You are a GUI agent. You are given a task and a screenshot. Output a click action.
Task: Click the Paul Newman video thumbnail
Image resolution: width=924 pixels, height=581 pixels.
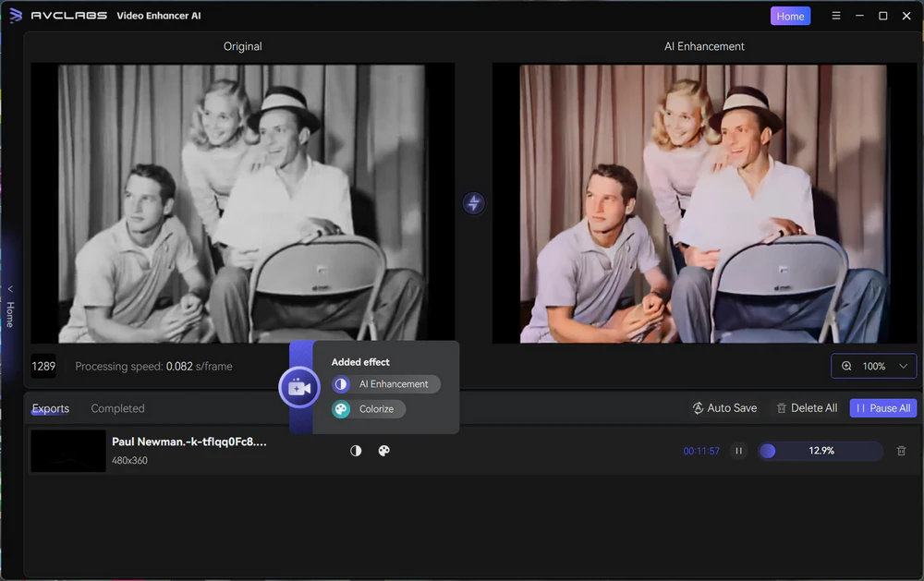67,451
